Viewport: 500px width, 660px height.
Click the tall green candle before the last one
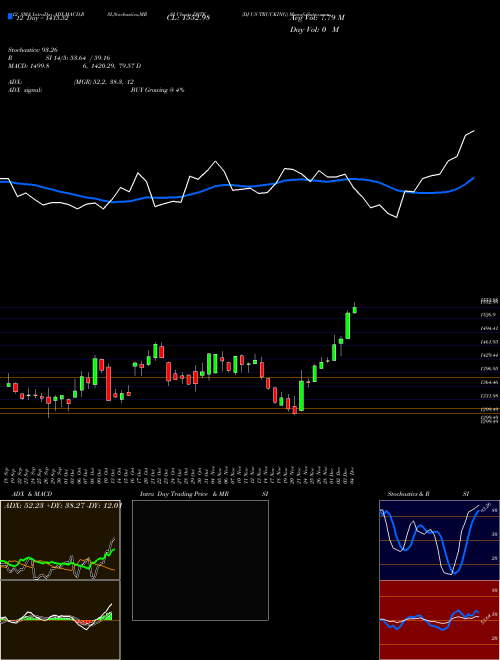click(x=348, y=325)
